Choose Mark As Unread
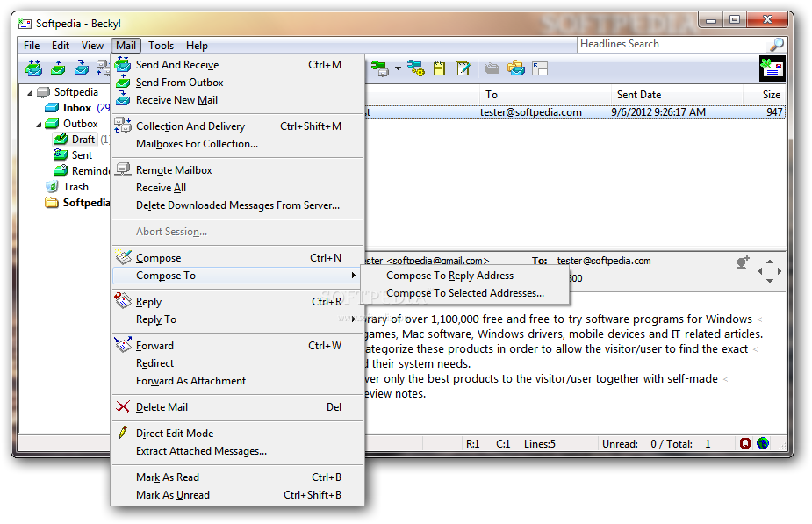 237,495
